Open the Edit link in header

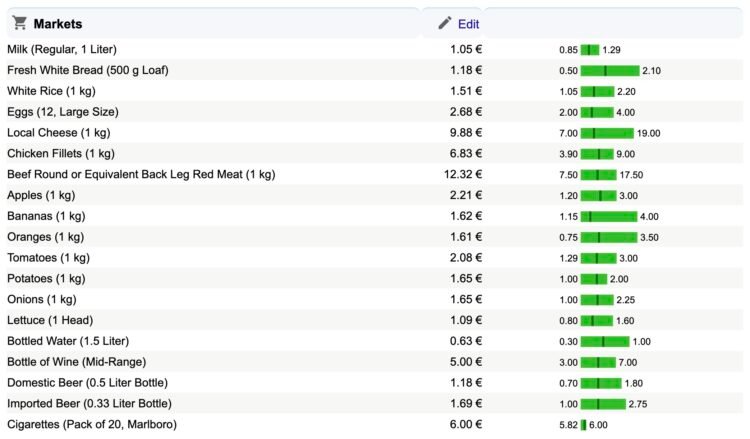coord(468,24)
